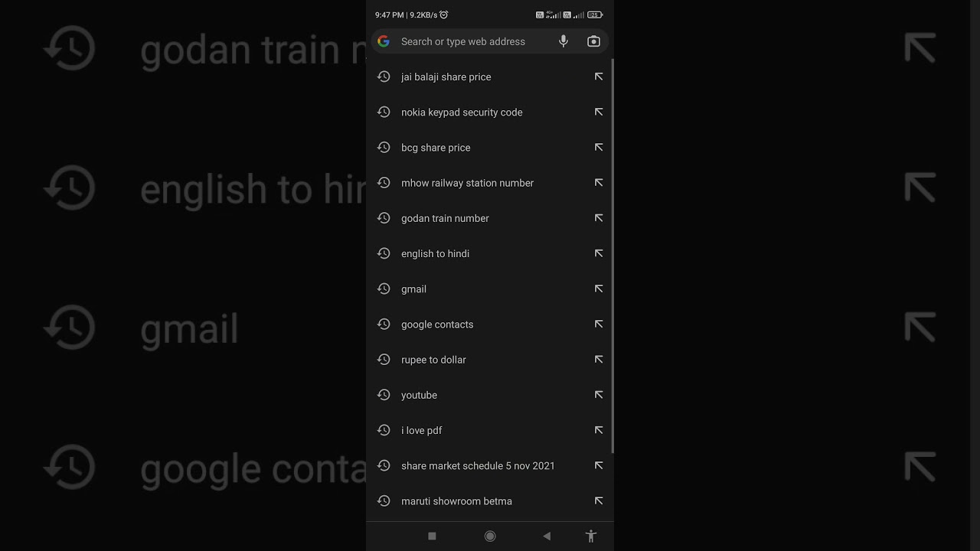This screenshot has height=551, width=980.
Task: Tap the battery indicator in status bar
Action: [x=595, y=15]
